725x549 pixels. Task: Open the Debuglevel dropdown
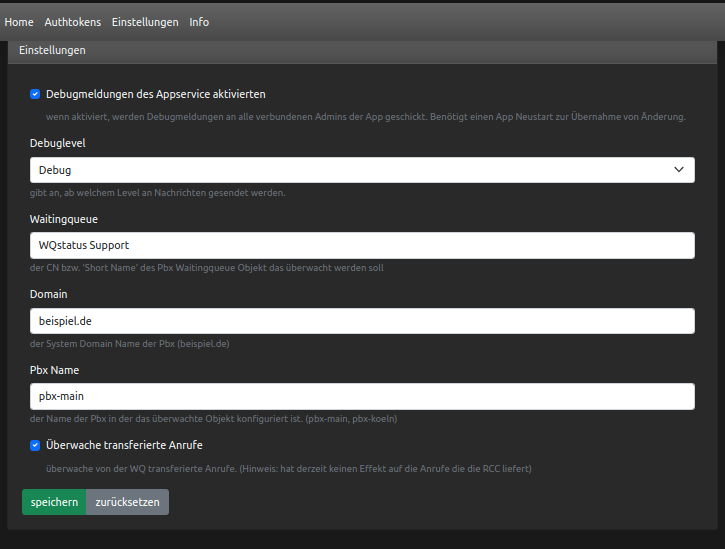coord(362,170)
